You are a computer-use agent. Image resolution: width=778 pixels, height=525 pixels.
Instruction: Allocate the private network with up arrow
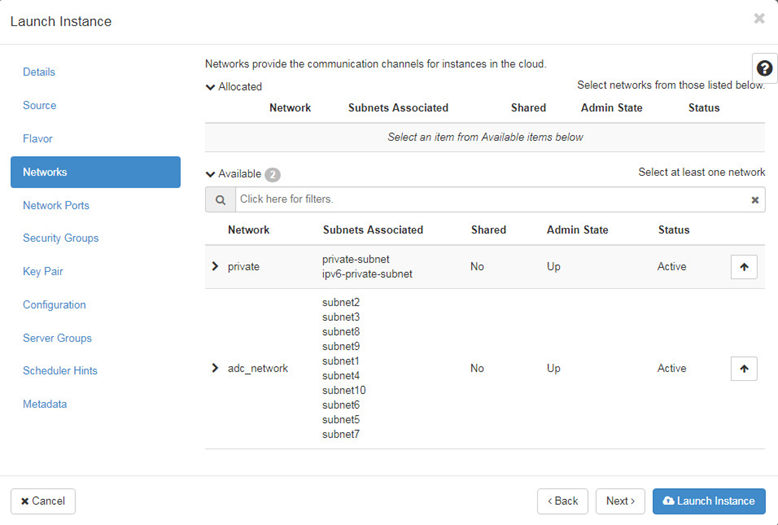click(x=743, y=267)
